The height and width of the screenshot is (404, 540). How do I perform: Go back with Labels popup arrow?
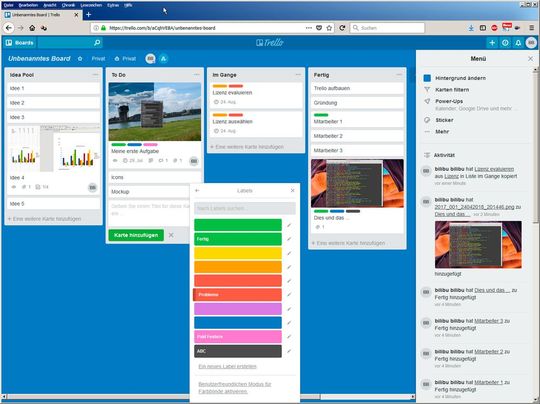tap(197, 190)
